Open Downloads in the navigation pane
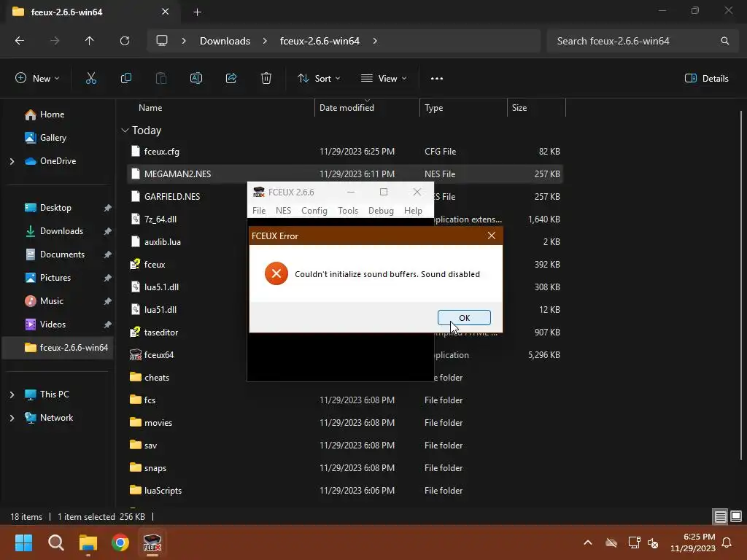 point(61,231)
